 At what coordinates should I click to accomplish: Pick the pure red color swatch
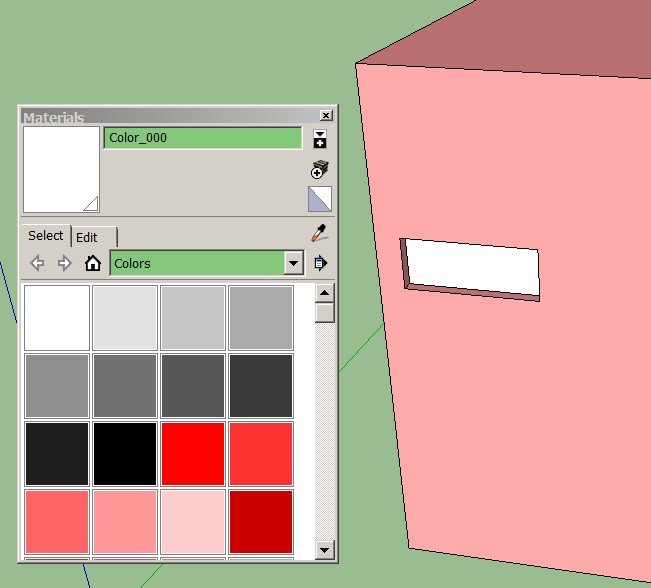point(193,454)
